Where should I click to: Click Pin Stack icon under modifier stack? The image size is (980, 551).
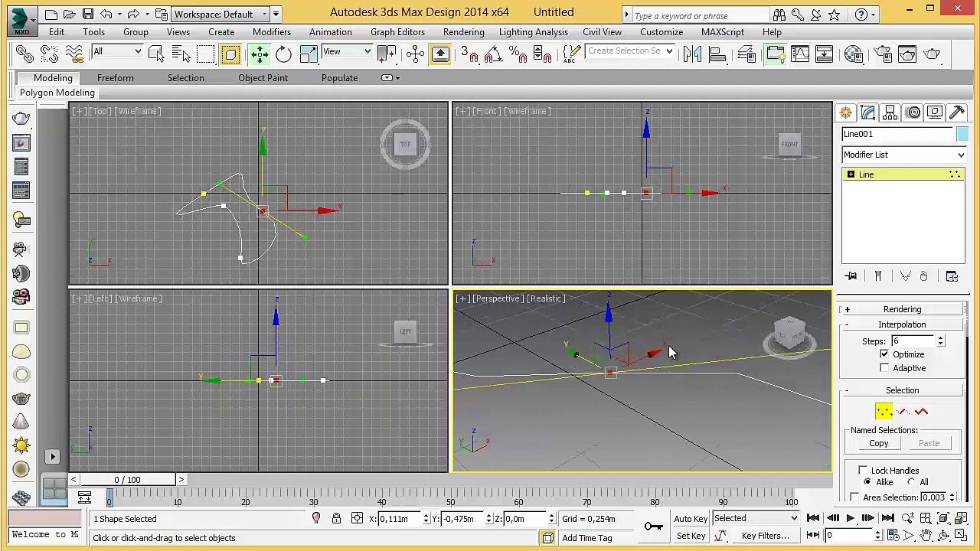click(x=851, y=276)
